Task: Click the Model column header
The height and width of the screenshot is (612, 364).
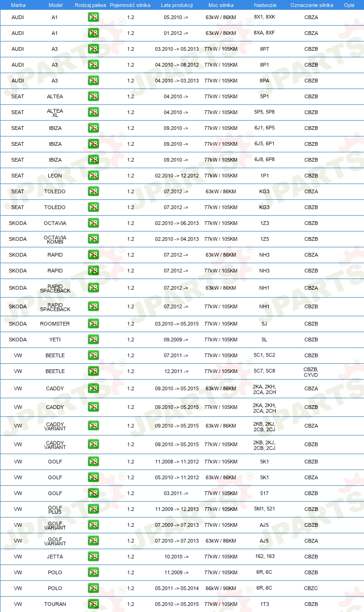Action: [55, 5]
